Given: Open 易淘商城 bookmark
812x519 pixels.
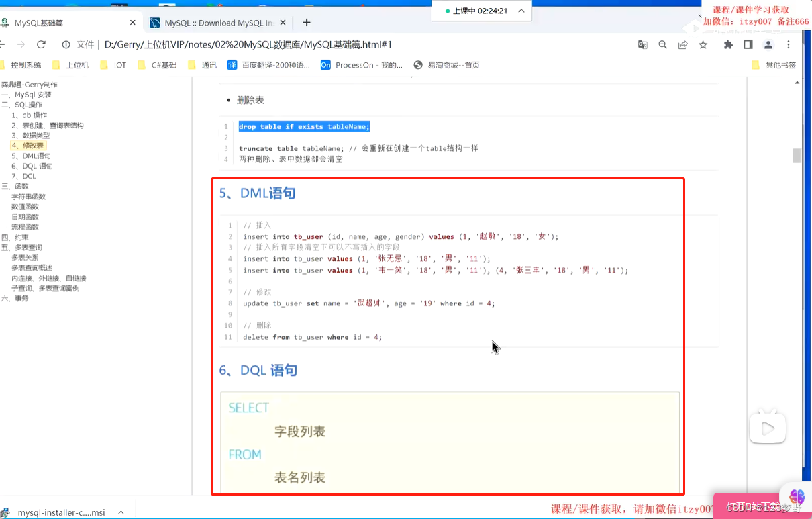Looking at the screenshot, I should (x=447, y=65).
